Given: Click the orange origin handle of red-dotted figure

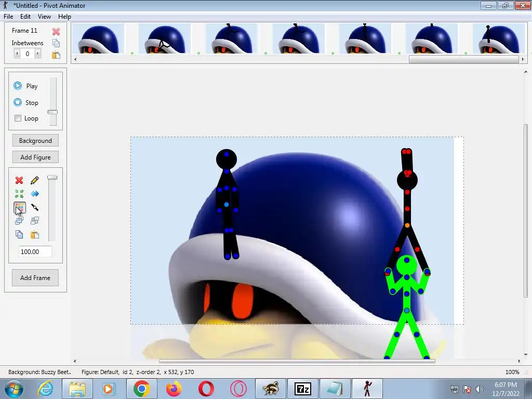Looking at the screenshot, I should [x=407, y=225].
